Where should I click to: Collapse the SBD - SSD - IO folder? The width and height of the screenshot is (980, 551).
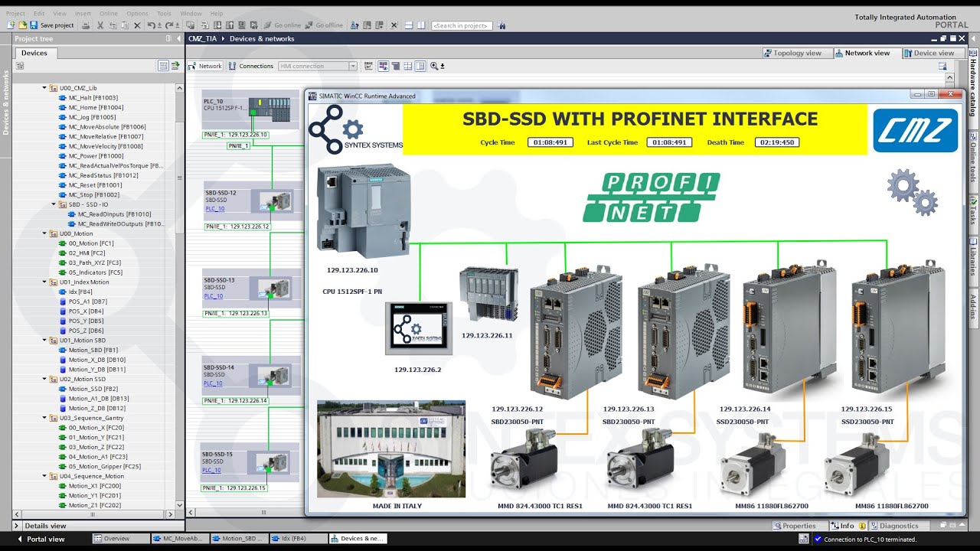point(54,204)
